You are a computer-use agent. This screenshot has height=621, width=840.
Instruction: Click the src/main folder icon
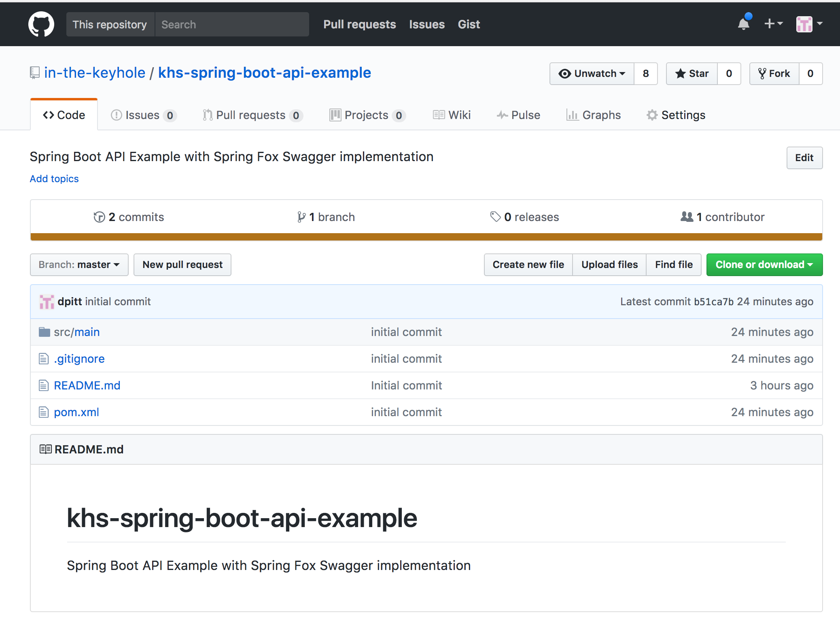click(x=44, y=332)
